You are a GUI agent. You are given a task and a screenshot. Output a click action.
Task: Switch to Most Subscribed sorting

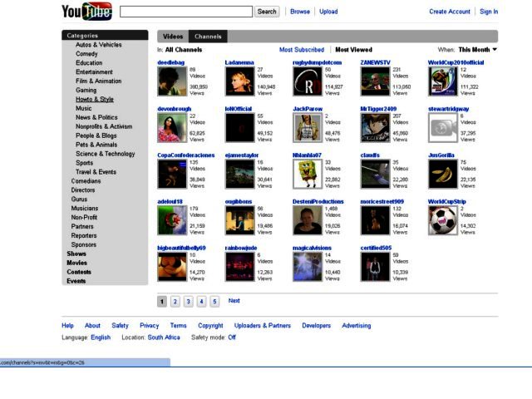[x=302, y=50]
